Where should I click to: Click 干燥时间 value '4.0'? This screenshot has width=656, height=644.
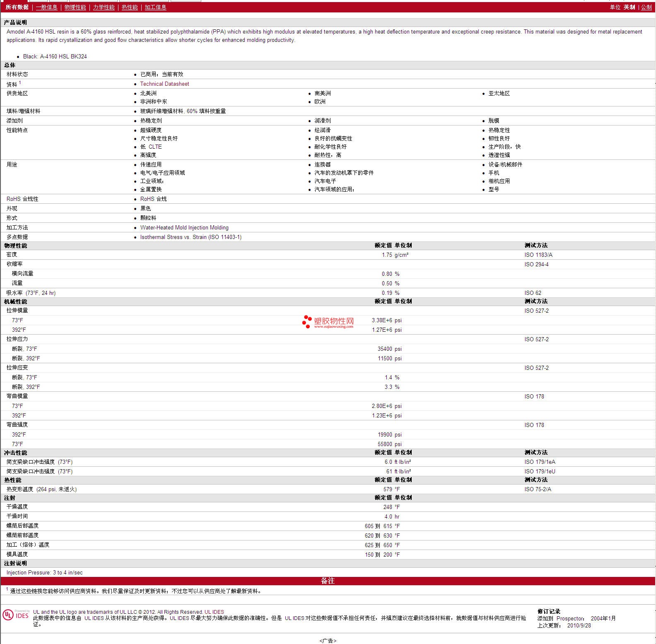(x=388, y=516)
